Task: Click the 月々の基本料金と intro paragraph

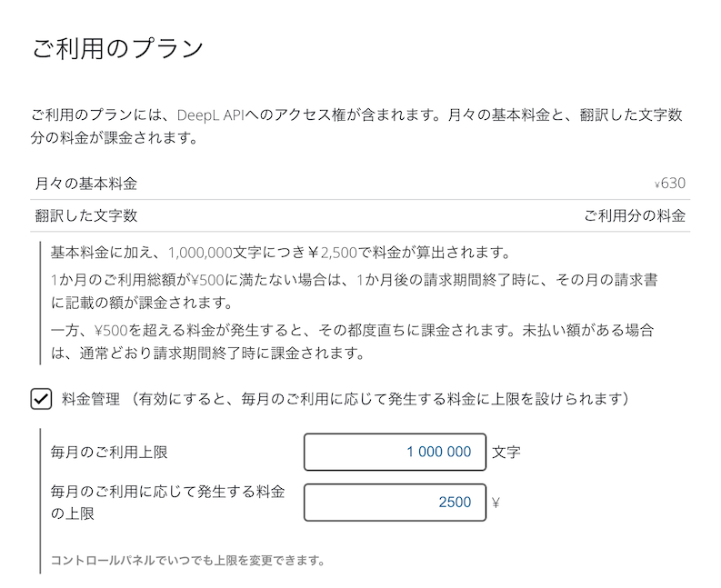Action: [356, 128]
